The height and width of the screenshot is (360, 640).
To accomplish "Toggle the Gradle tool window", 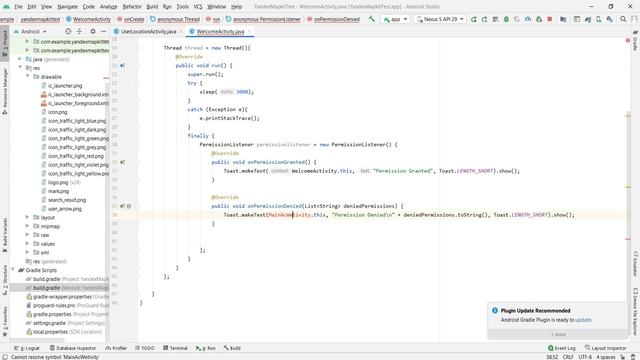I will point(635,40).
